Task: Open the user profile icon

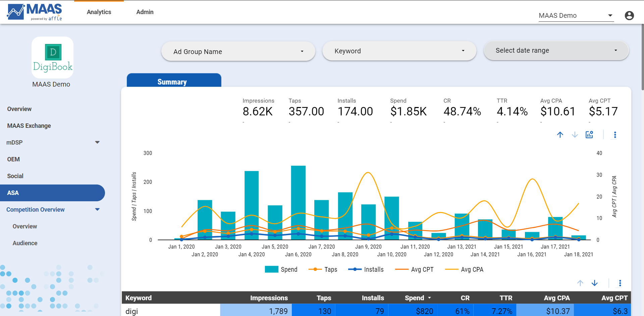Action: pos(629,15)
